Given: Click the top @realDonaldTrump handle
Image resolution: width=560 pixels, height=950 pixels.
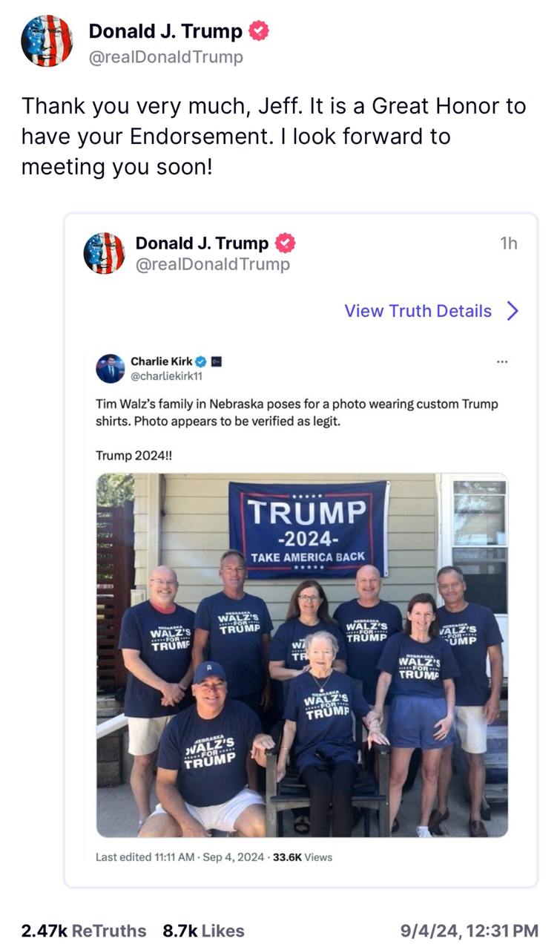Looking at the screenshot, I should tap(165, 57).
